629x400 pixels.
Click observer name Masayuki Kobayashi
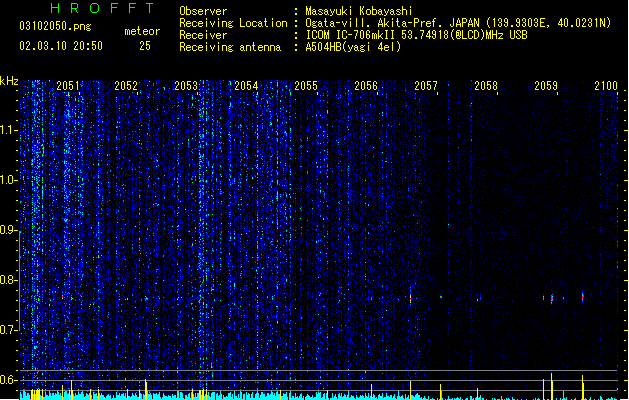[x=359, y=11]
